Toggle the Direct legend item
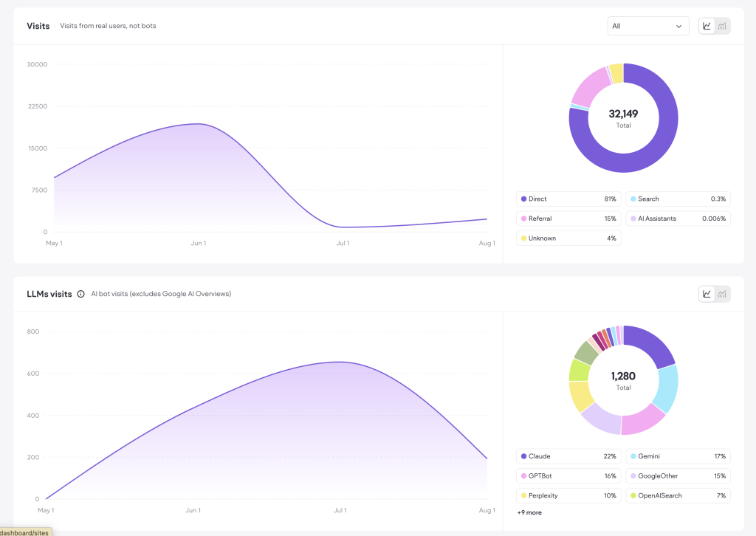The image size is (756, 536). (568, 199)
